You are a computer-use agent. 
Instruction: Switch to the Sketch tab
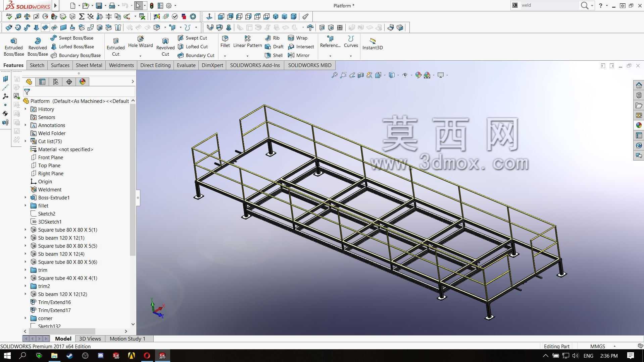tap(37, 65)
